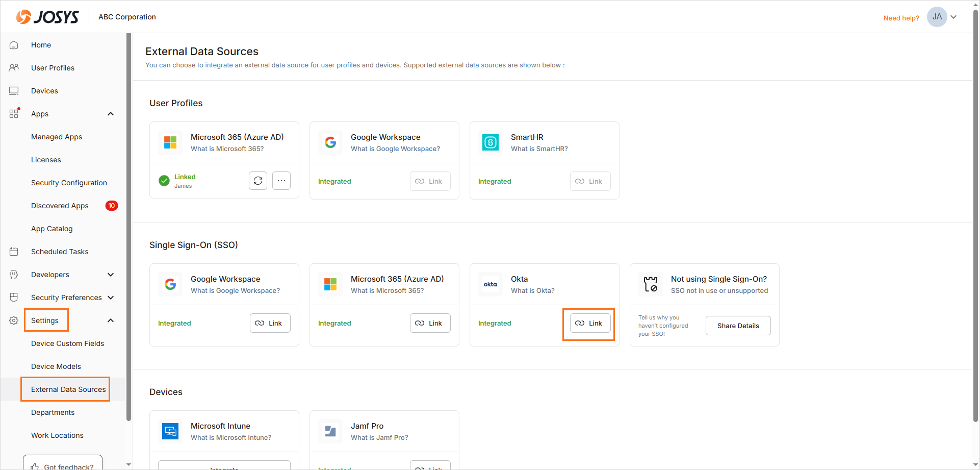Click the Scheduled Tasks calendar icon

click(x=14, y=252)
